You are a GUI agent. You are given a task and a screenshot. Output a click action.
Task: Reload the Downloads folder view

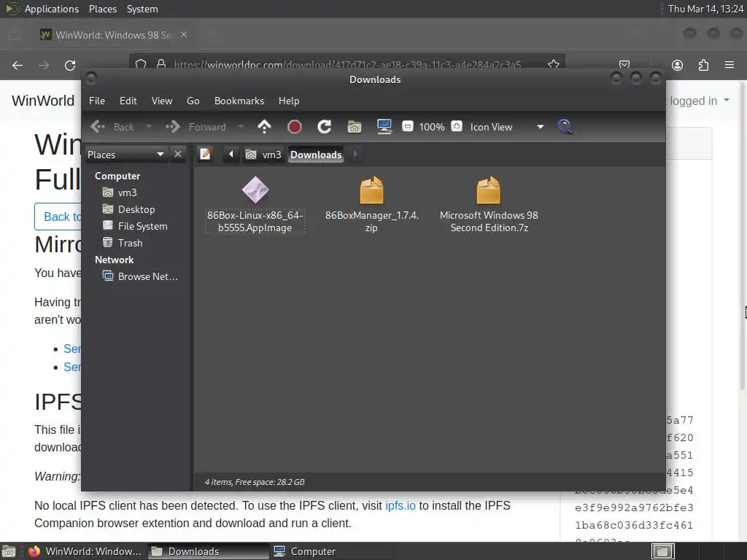pyautogui.click(x=325, y=127)
